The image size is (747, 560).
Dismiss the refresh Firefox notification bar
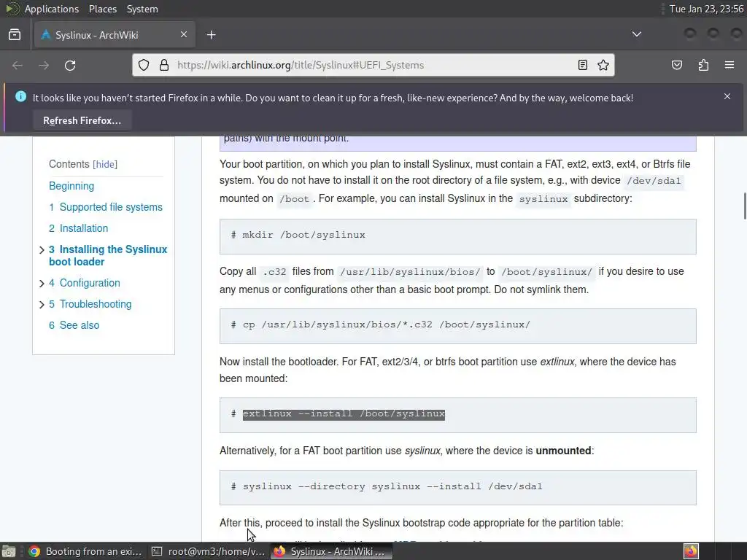pos(727,97)
